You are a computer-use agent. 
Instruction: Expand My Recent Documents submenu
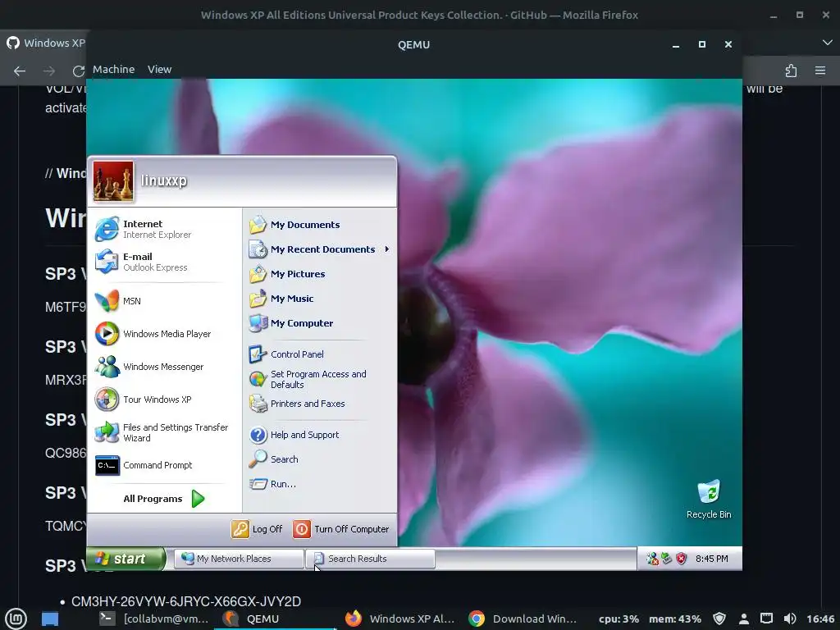pyautogui.click(x=319, y=249)
